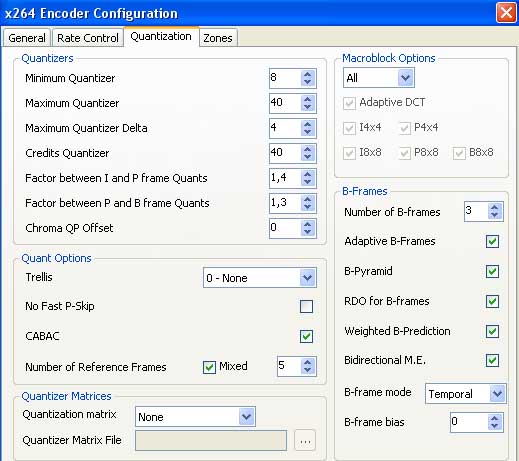
Task: Click the Maximum Quantizer value field
Action: point(285,103)
